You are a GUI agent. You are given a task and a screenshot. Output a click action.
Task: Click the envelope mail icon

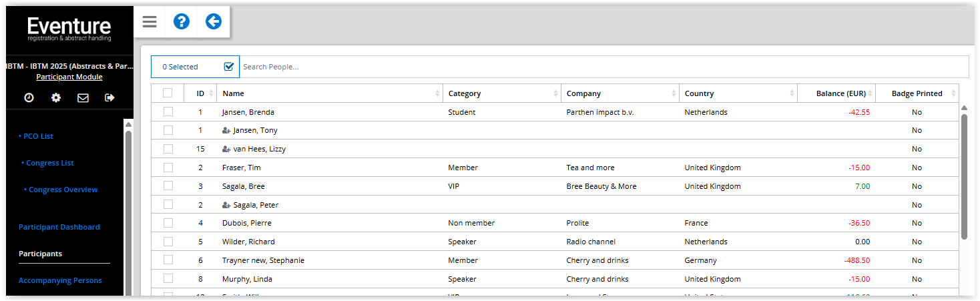(x=83, y=97)
